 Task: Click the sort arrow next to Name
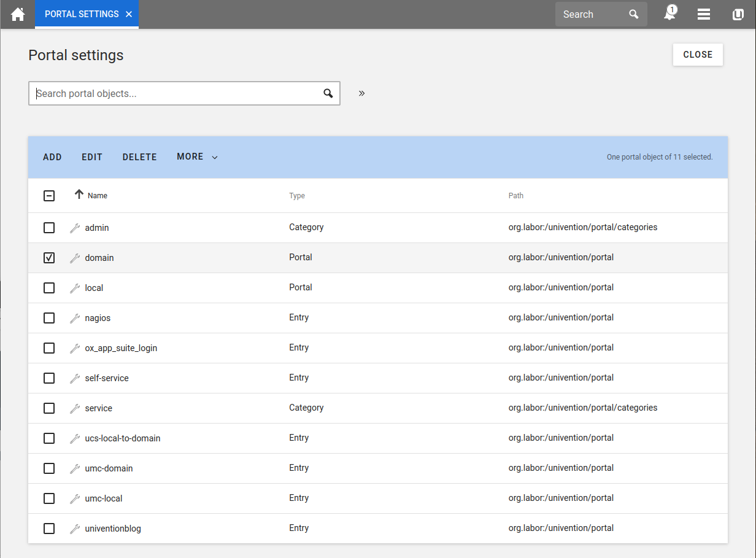pyautogui.click(x=79, y=195)
